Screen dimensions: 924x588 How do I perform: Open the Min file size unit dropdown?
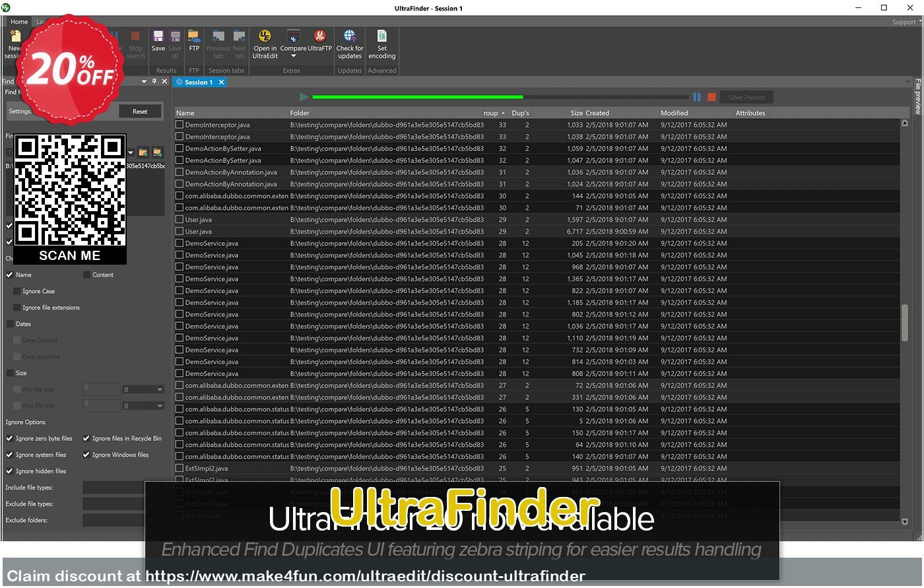[160, 389]
